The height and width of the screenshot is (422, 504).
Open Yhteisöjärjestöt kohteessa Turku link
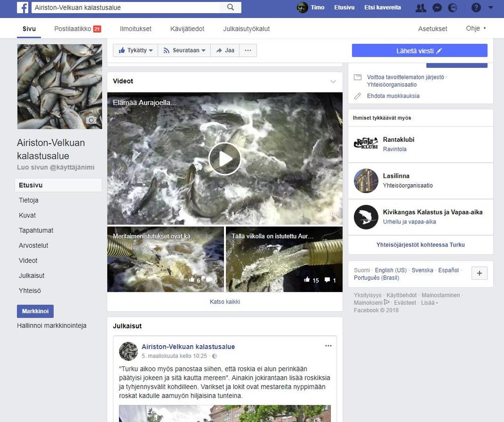420,245
